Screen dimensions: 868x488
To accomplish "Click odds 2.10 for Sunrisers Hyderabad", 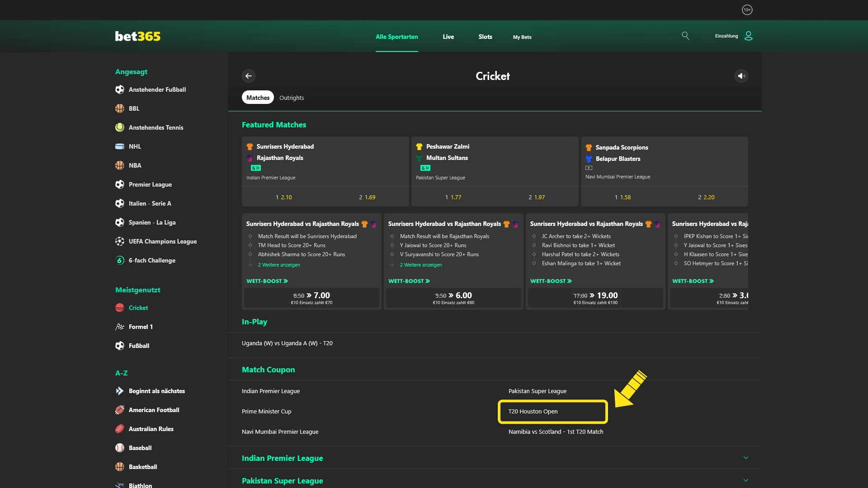I will click(x=283, y=197).
